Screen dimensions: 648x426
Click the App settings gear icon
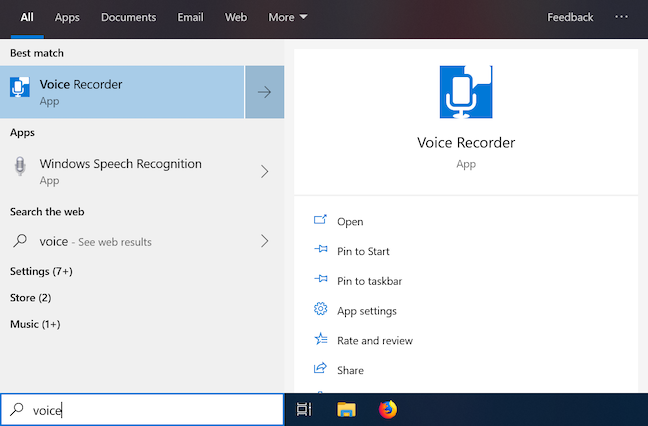pos(321,310)
